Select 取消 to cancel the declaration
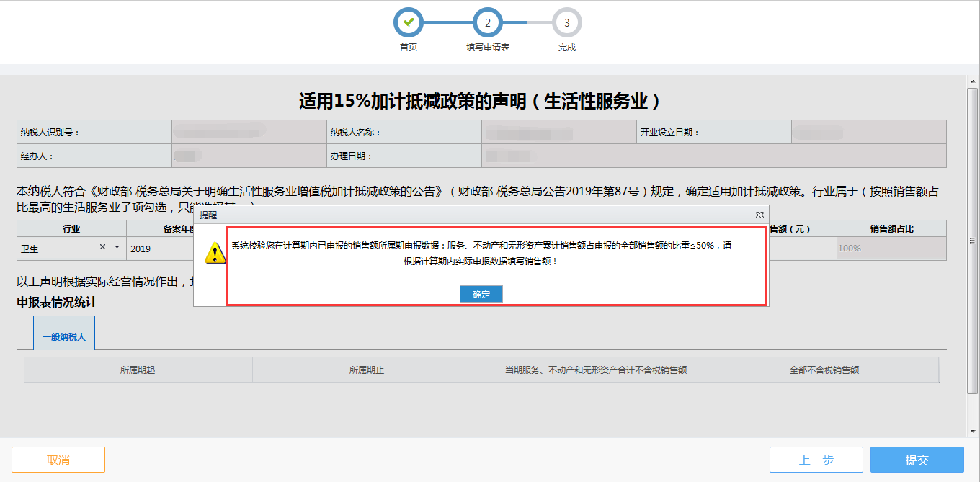The height and width of the screenshot is (482, 980). click(x=58, y=459)
